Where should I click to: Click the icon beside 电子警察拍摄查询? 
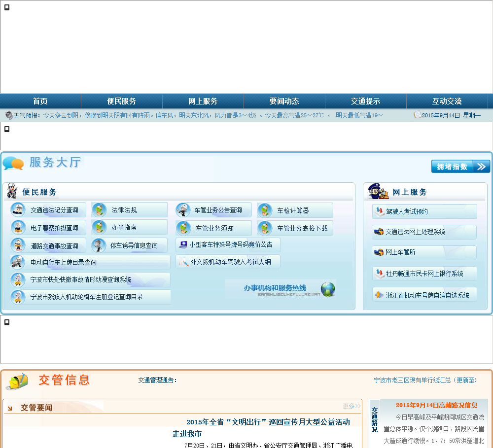tap(18, 228)
